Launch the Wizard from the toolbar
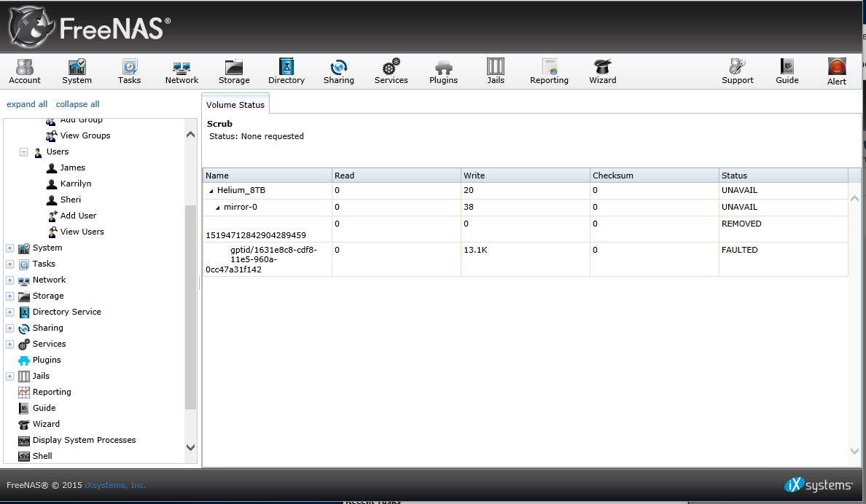The height and width of the screenshot is (504, 866). [x=603, y=71]
